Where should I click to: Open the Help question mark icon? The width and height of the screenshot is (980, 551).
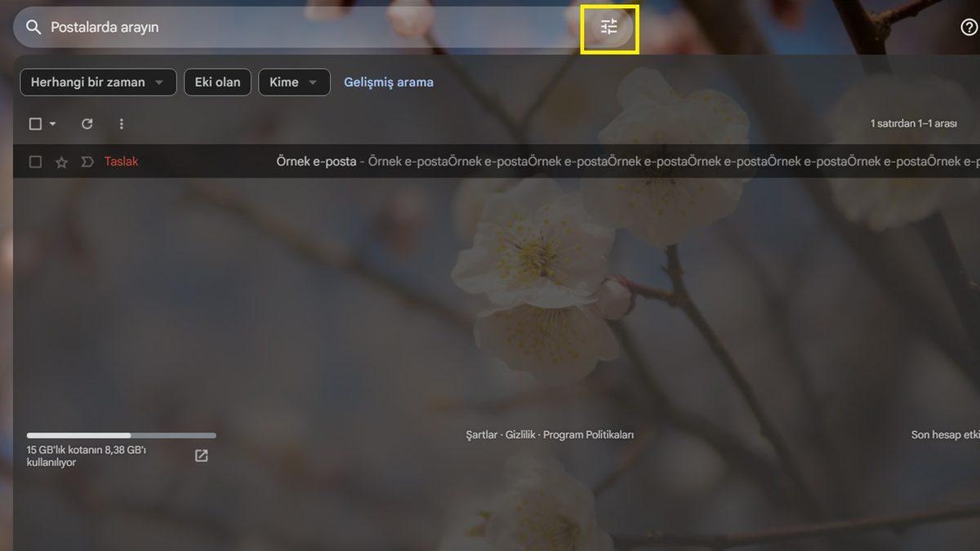coord(969,27)
